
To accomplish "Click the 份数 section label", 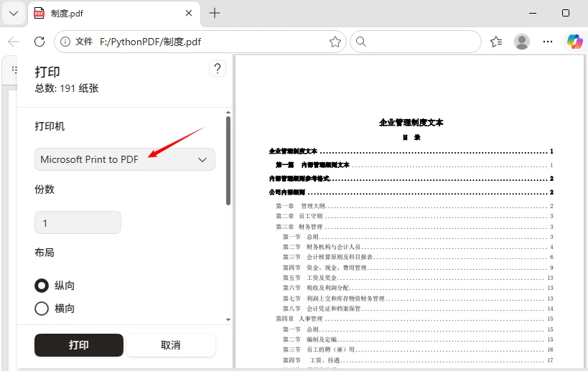I will (45, 189).
